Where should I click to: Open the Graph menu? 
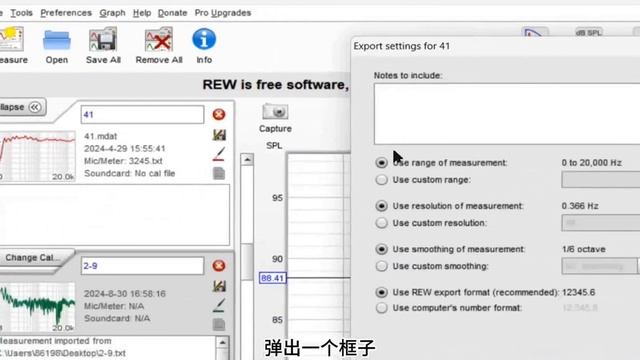coord(112,13)
